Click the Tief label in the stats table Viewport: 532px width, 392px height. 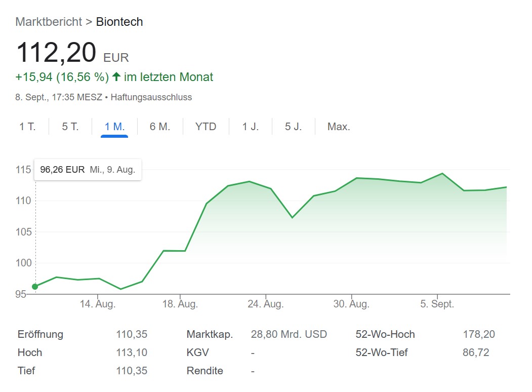(26, 371)
